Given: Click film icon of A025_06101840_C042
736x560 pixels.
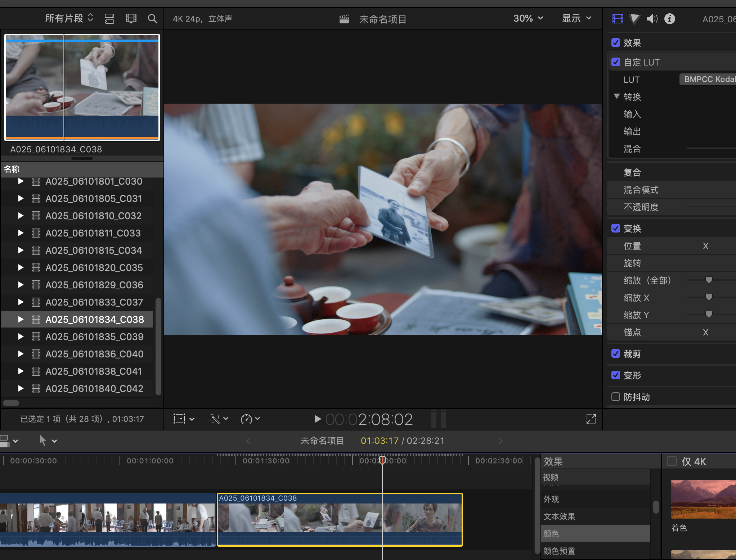Looking at the screenshot, I should (36, 388).
